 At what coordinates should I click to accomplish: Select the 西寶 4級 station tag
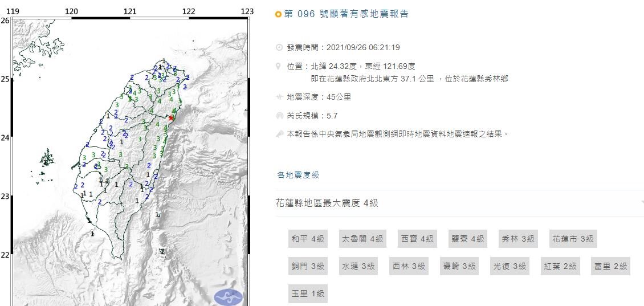(x=417, y=239)
